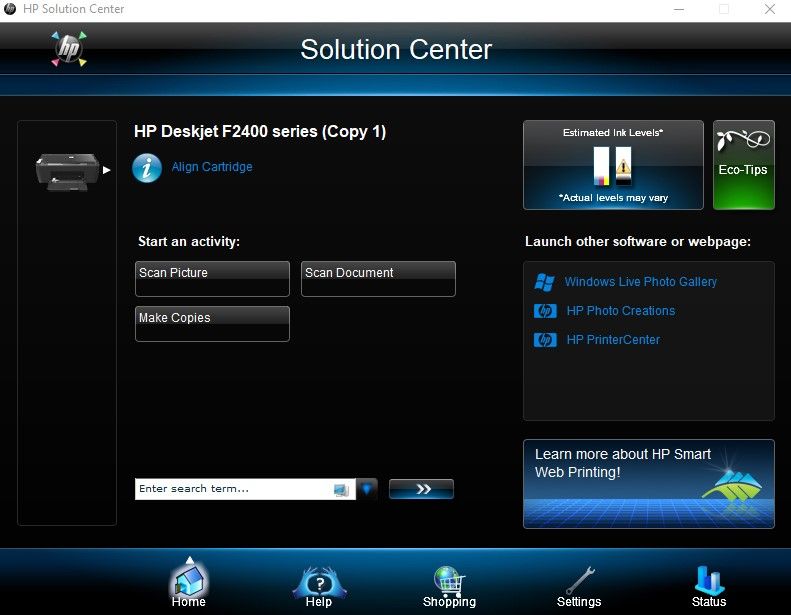Click the Windows Live Photo Gallery icon
Screen dimensions: 791x615
click(x=545, y=282)
